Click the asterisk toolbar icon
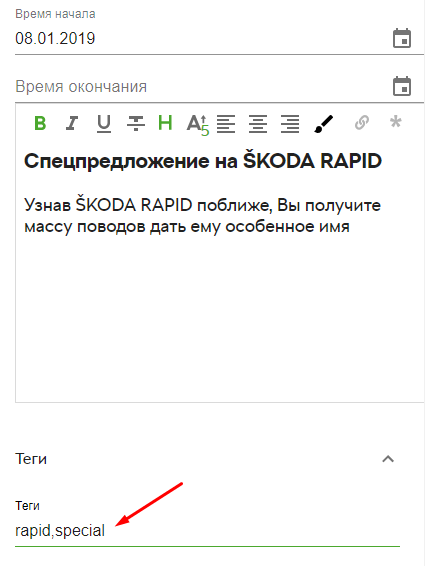This screenshot has height=566, width=425. [395, 121]
